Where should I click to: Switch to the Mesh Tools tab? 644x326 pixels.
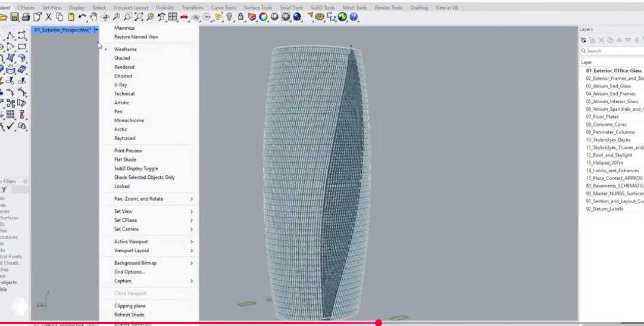pos(355,8)
